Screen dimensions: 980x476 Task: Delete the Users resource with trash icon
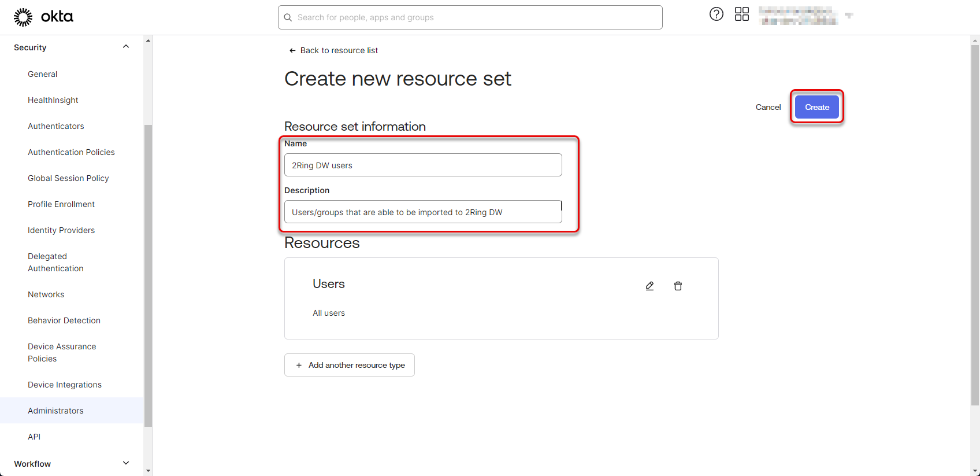pos(678,286)
